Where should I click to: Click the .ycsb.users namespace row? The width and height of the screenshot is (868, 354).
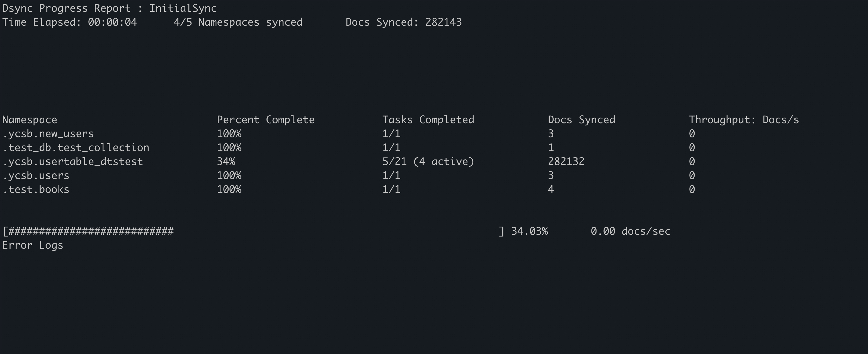pos(36,176)
